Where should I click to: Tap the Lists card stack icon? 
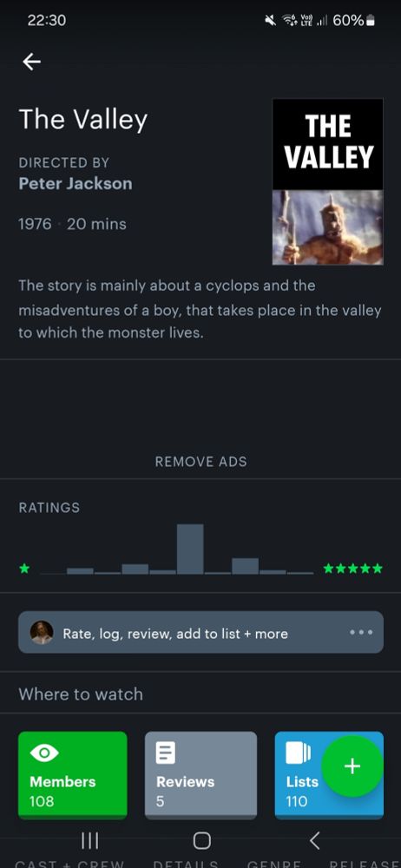[x=298, y=753]
